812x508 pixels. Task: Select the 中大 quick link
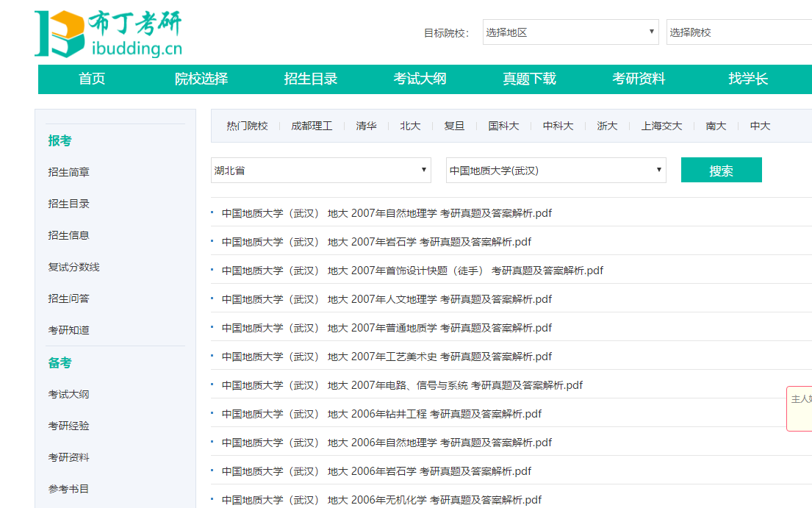coord(761,126)
